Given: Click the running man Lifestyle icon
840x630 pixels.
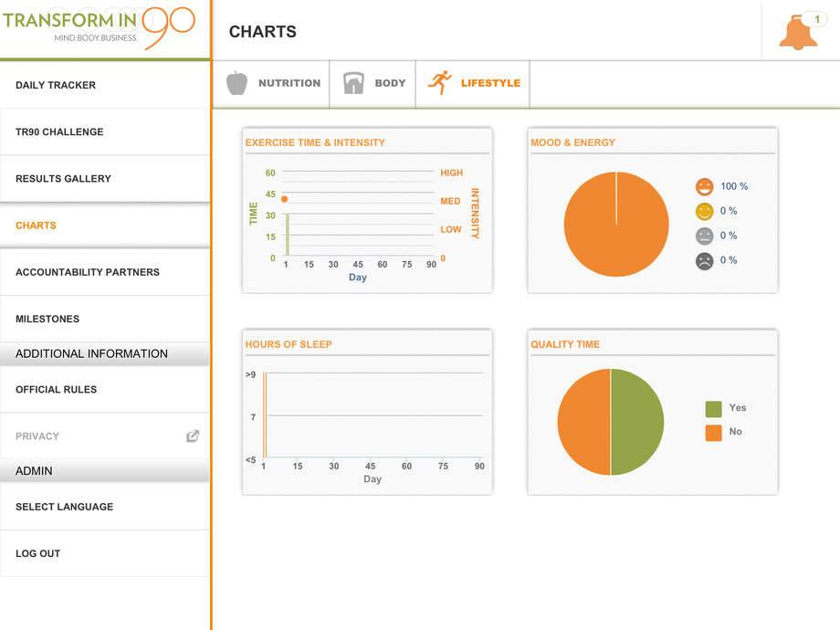Looking at the screenshot, I should [440, 83].
